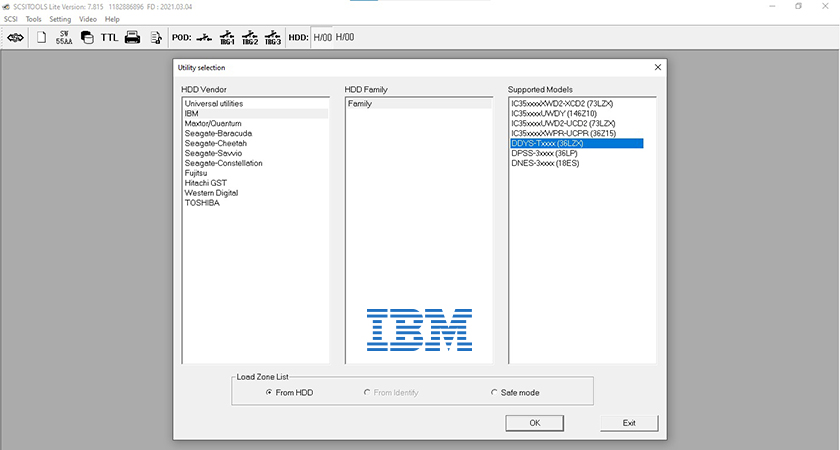Click the Exit button
Viewport: 840px width, 450px height.
(629, 423)
